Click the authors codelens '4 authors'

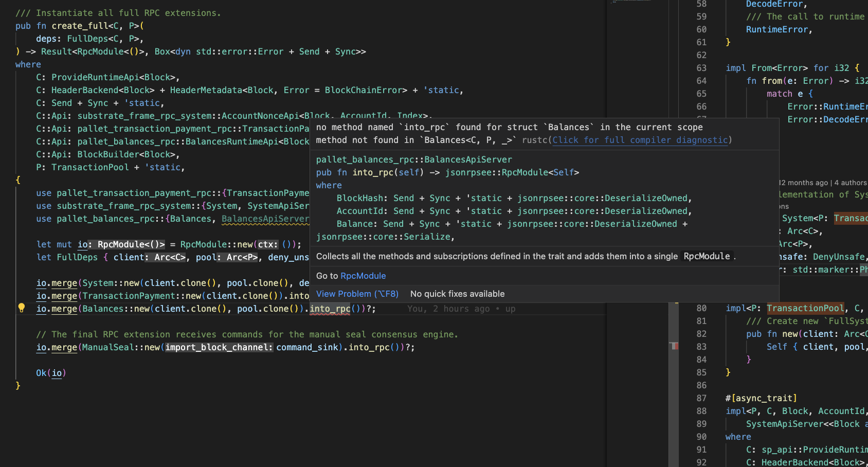pyautogui.click(x=851, y=183)
